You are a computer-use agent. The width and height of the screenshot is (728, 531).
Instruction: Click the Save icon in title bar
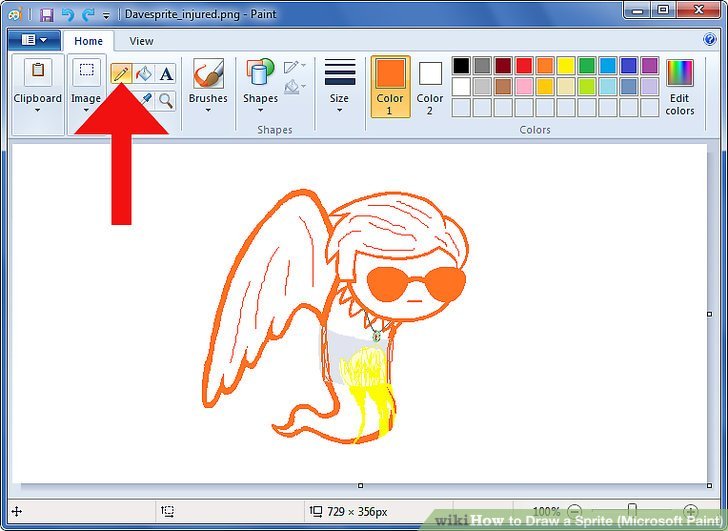point(46,15)
